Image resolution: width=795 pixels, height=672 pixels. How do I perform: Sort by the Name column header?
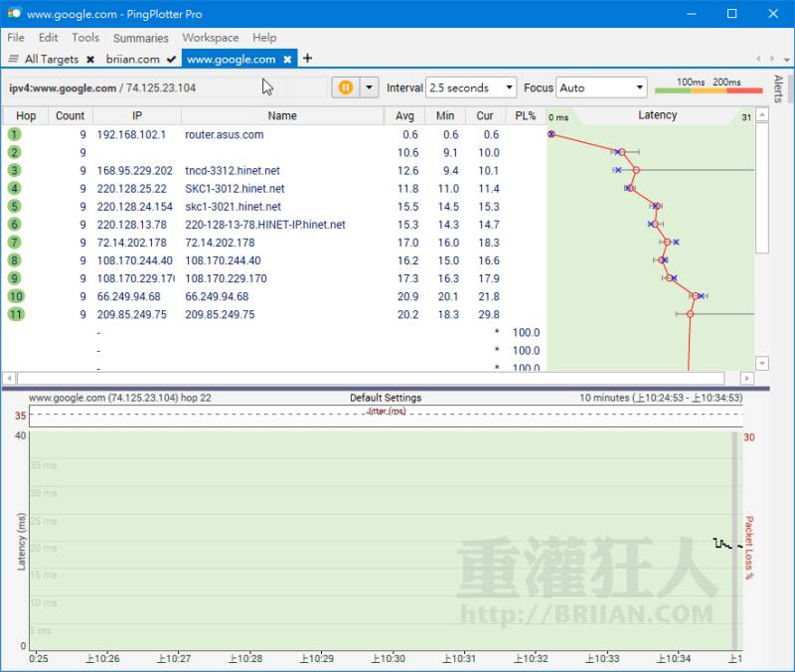tap(282, 115)
